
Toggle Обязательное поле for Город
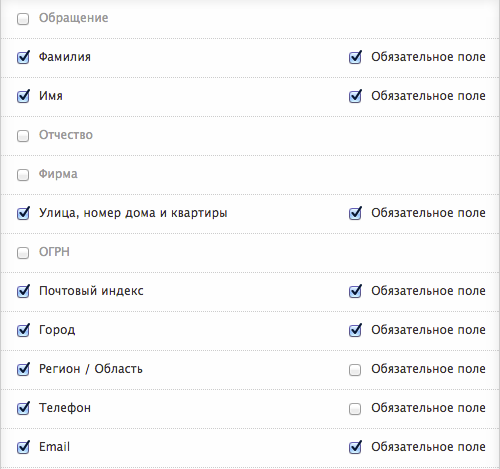tap(355, 331)
